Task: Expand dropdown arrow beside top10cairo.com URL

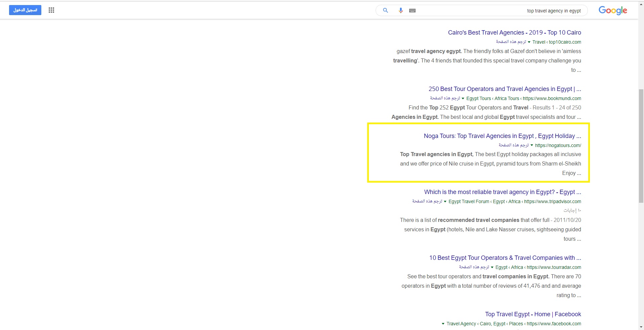Action: point(529,42)
